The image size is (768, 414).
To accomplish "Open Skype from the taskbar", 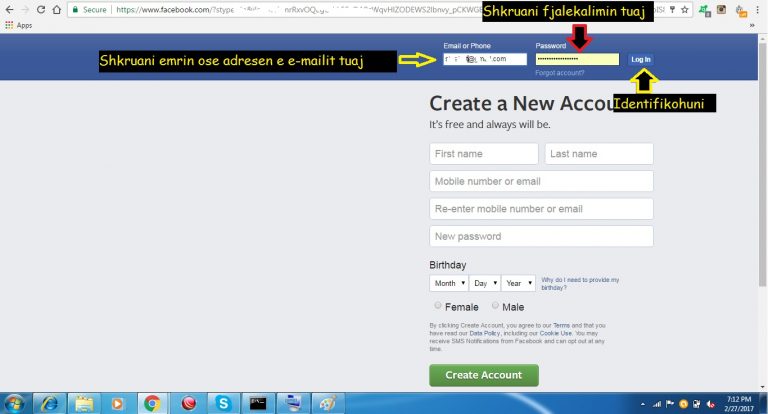I will pyautogui.click(x=223, y=403).
